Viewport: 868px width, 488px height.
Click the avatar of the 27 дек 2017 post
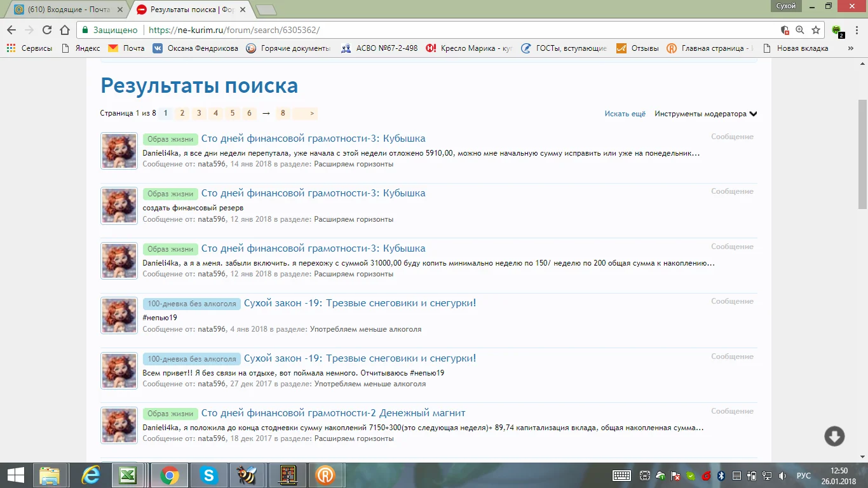point(119,371)
